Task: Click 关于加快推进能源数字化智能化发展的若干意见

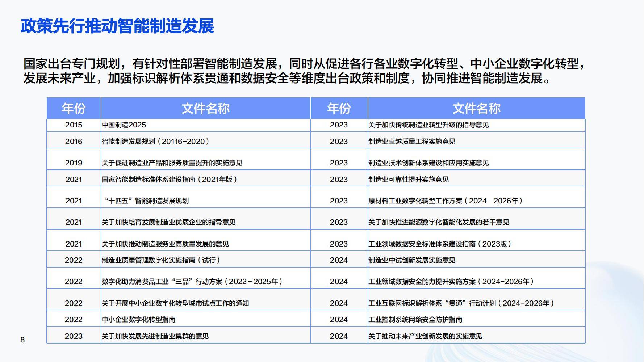Action: [476, 219]
